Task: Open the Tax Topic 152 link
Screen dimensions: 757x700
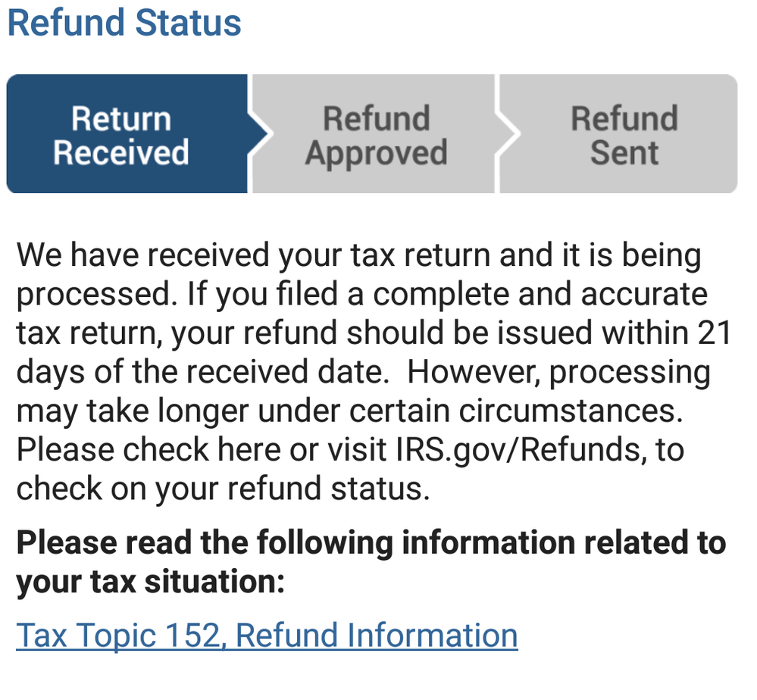Action: click(x=267, y=635)
